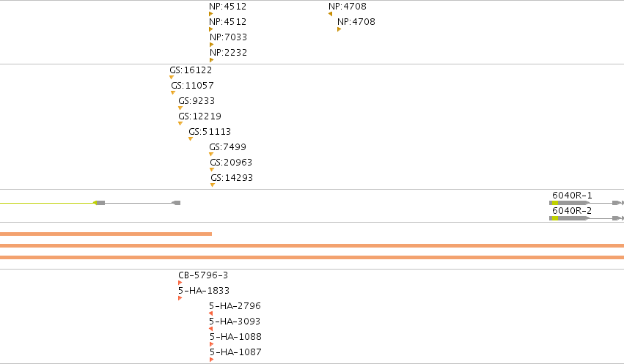This screenshot has width=624, height=364.
Task: Click the triangle marker beneath GS:20963
Action: [212, 169]
